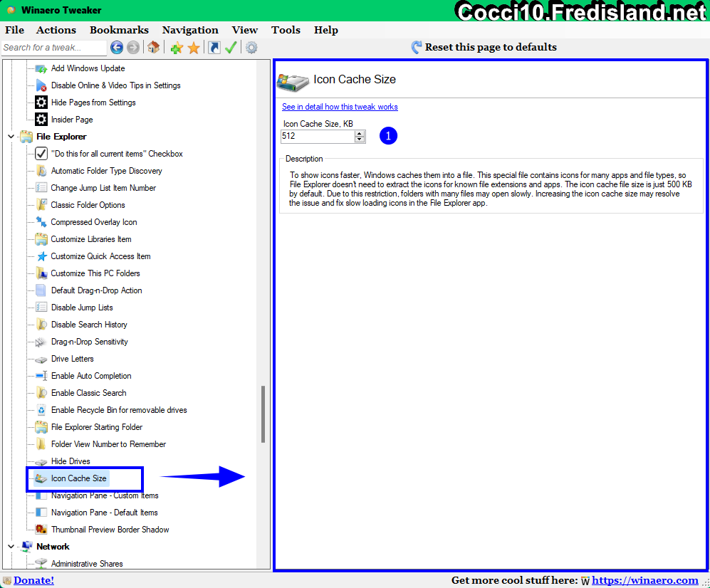Click the forward navigation arrow icon
The image size is (710, 588).
[x=132, y=47]
